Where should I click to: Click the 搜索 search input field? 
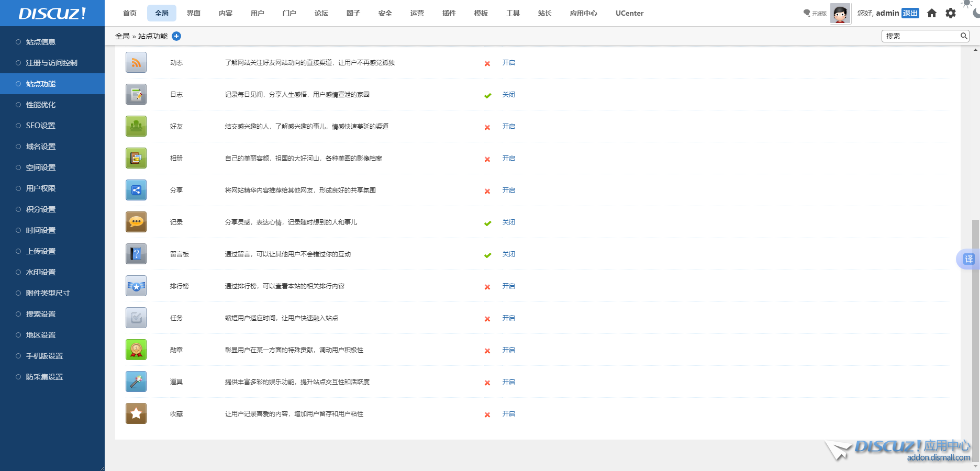pos(920,36)
